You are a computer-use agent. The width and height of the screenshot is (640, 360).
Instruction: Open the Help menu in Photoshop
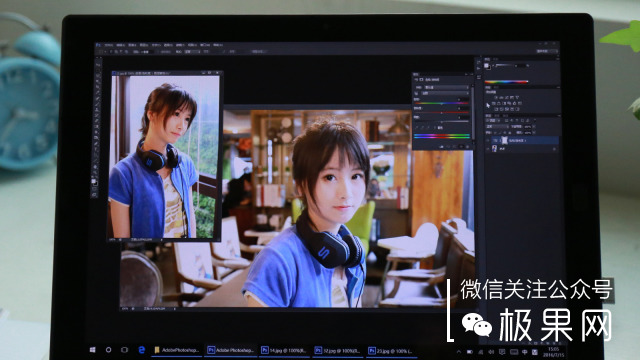click(218, 44)
